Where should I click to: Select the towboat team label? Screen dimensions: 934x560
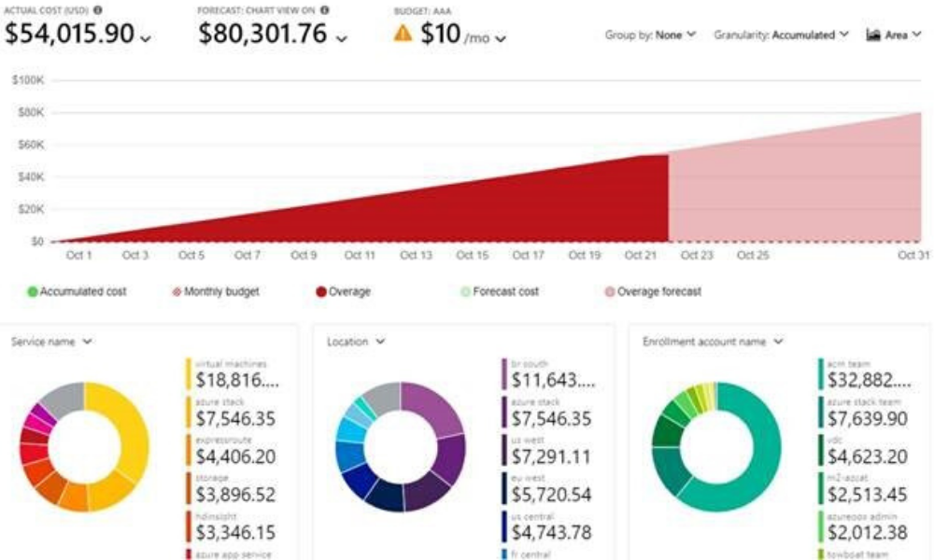pyautogui.click(x=857, y=554)
